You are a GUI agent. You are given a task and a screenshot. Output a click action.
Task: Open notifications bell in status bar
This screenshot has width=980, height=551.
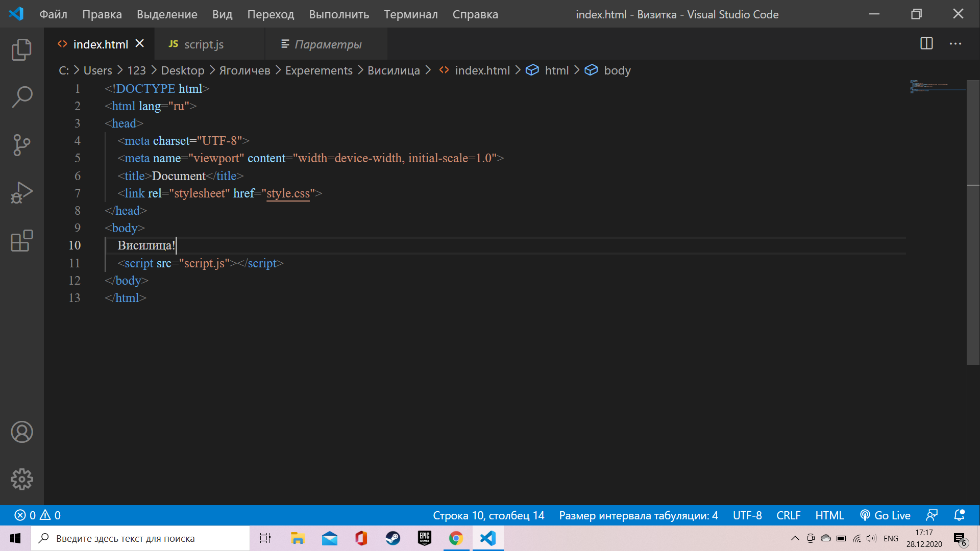tap(959, 515)
